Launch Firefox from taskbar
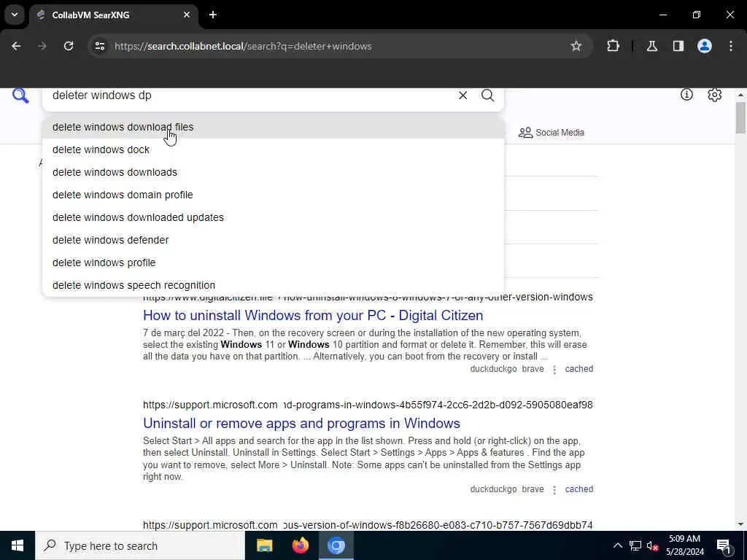This screenshot has height=560, width=747. [x=300, y=545]
